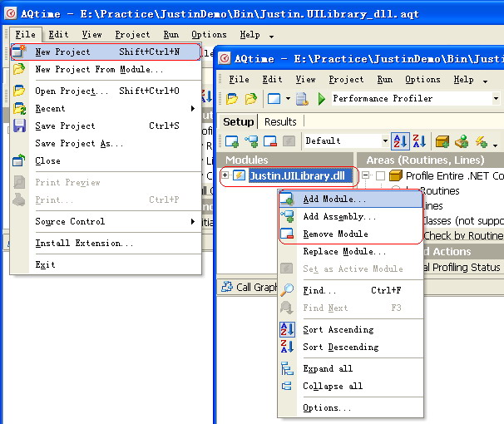Check the Profile Entire .NET Code checkbox

(381, 175)
